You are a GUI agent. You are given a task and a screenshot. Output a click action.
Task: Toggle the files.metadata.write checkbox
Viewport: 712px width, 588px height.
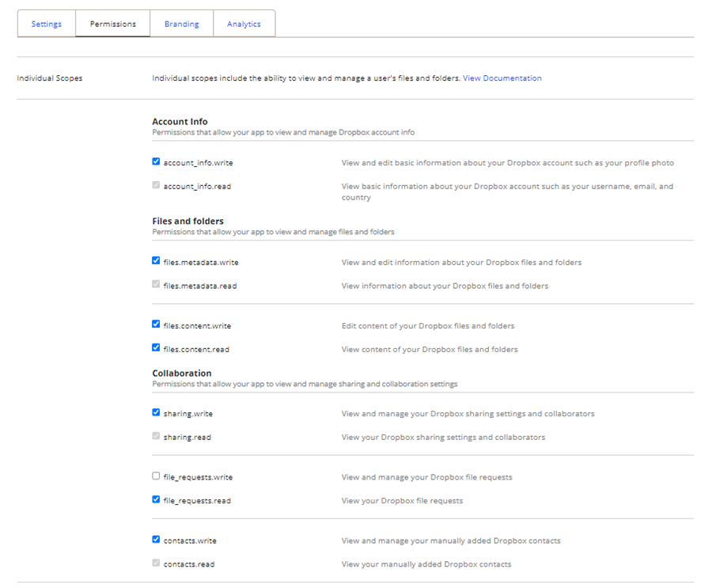coord(156,261)
